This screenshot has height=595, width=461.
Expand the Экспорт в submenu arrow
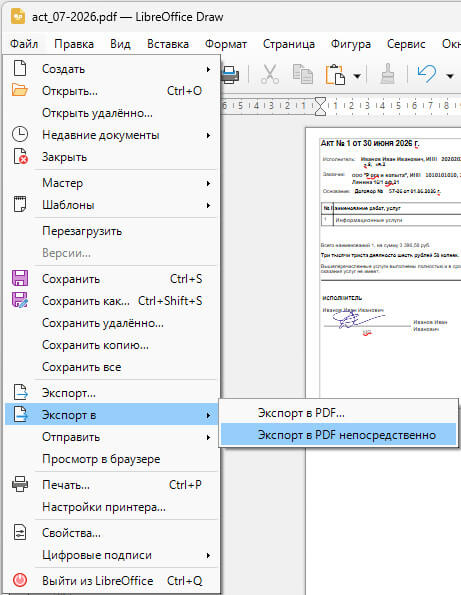[208, 415]
